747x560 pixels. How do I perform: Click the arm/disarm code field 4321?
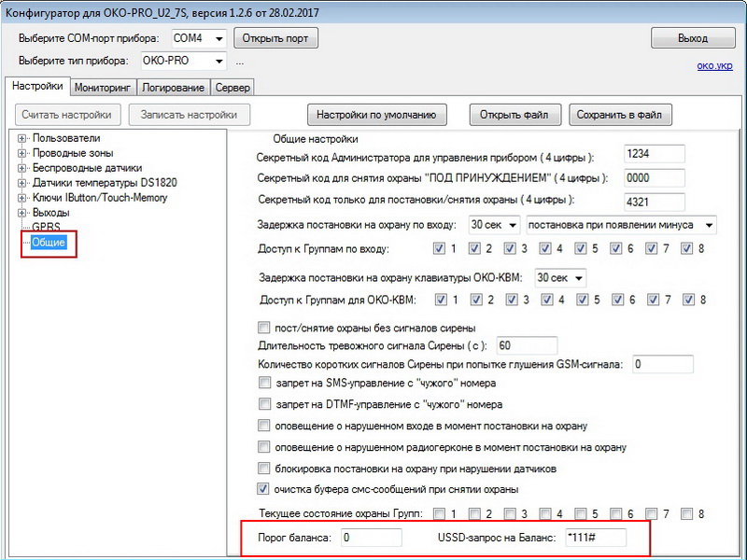655,202
